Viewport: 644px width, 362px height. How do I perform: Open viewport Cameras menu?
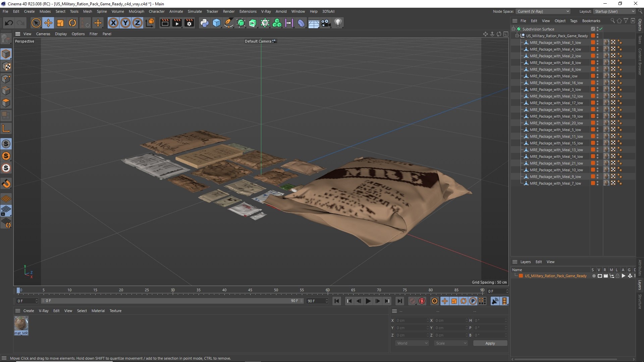click(43, 34)
